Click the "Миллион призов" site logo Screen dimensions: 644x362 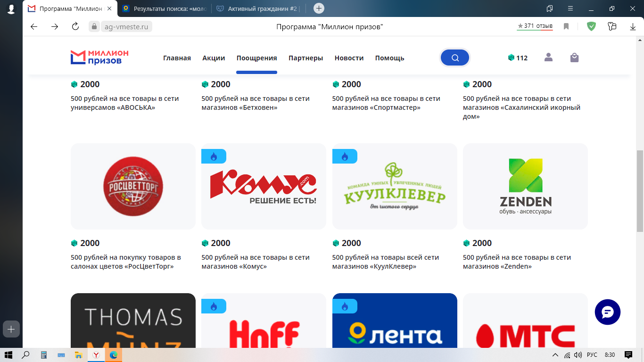pyautogui.click(x=99, y=57)
